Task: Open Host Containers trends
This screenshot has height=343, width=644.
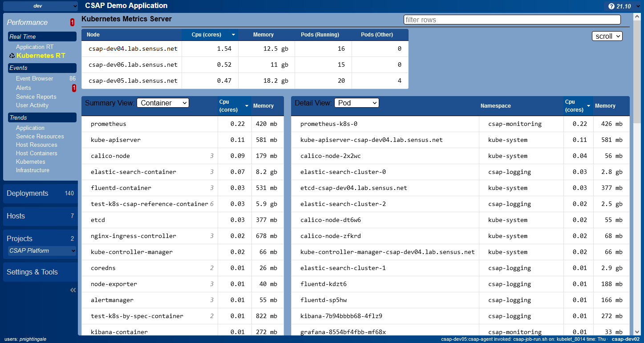Action: click(36, 153)
